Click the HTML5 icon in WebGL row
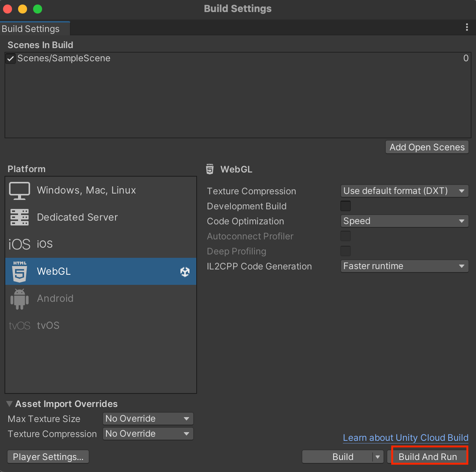 (20, 271)
